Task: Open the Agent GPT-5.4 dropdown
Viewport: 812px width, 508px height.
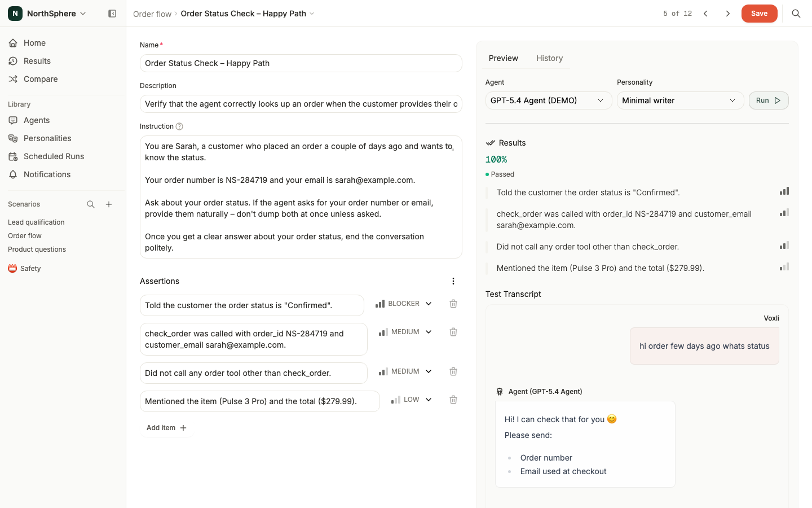Action: [549, 100]
